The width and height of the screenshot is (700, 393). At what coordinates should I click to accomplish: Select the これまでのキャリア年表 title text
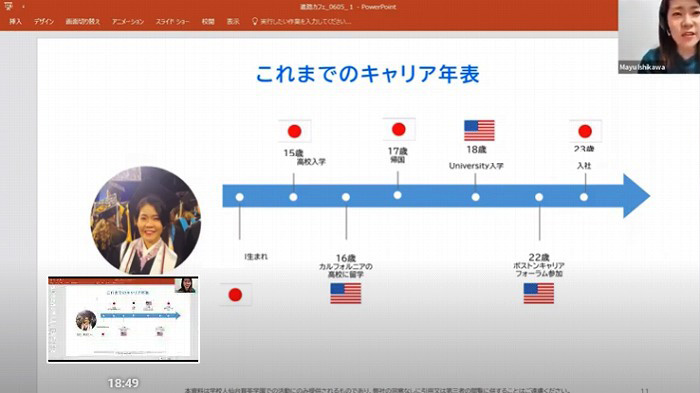[x=368, y=74]
